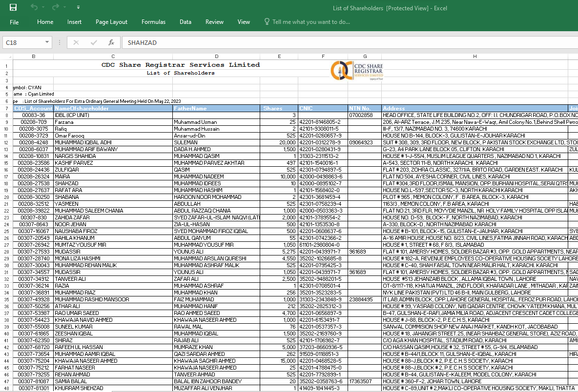578x392 pixels.
Task: Select row 48 header
Action: (6, 388)
